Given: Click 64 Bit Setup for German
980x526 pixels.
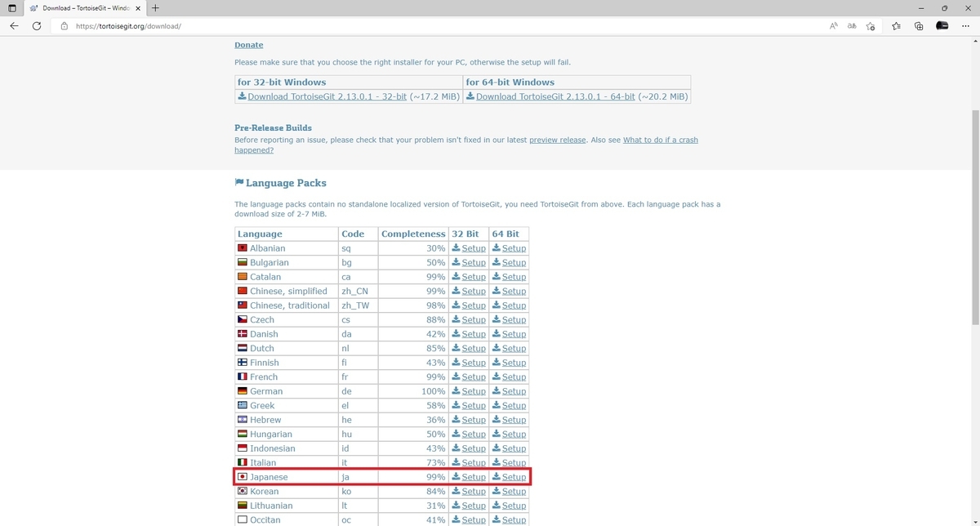Looking at the screenshot, I should tap(509, 391).
